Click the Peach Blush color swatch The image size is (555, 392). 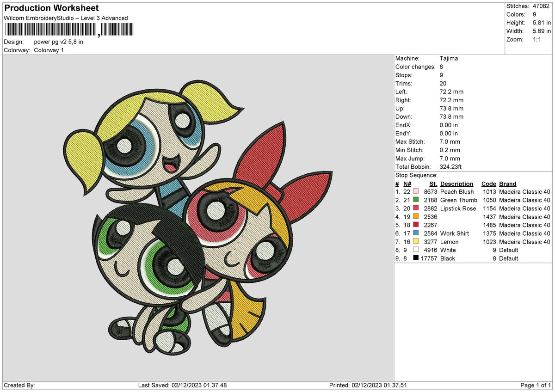pos(416,192)
